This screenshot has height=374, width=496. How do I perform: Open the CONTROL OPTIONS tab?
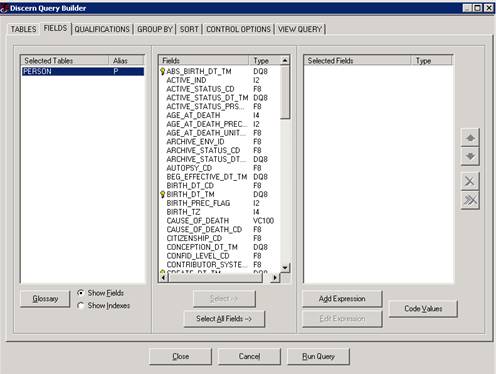point(238,29)
